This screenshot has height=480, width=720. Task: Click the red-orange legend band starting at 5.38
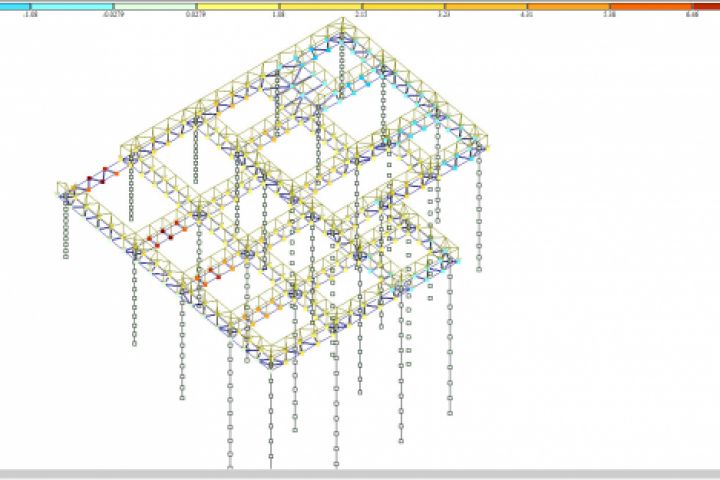pos(651,6)
